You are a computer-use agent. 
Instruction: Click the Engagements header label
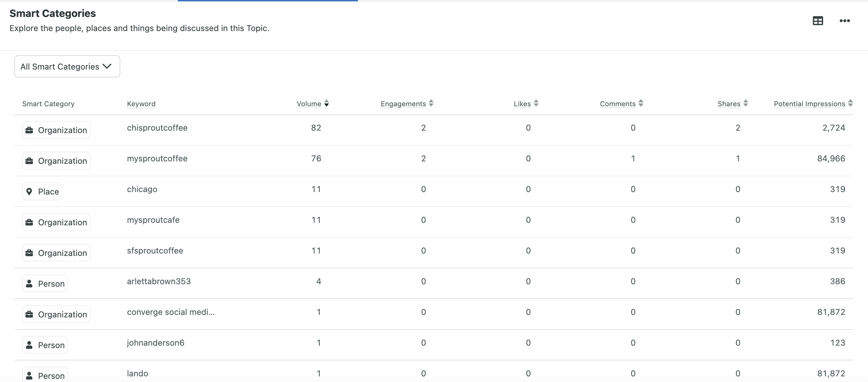pos(403,104)
